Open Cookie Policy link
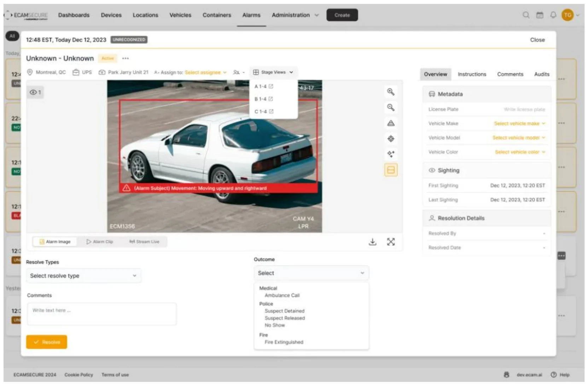588x384 pixels. tap(78, 374)
